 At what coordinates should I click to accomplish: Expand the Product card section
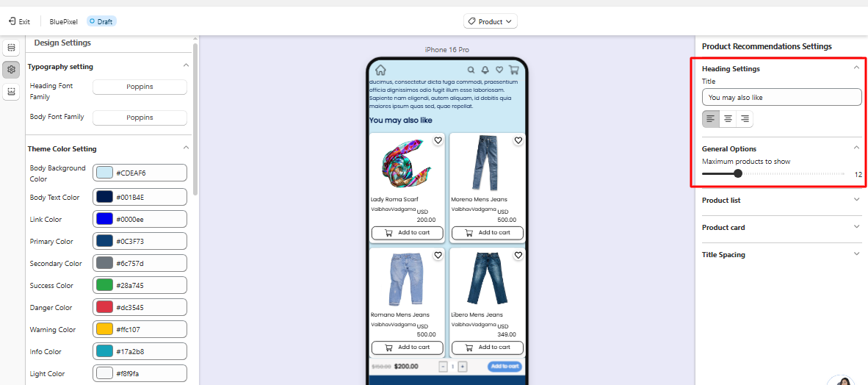click(781, 228)
